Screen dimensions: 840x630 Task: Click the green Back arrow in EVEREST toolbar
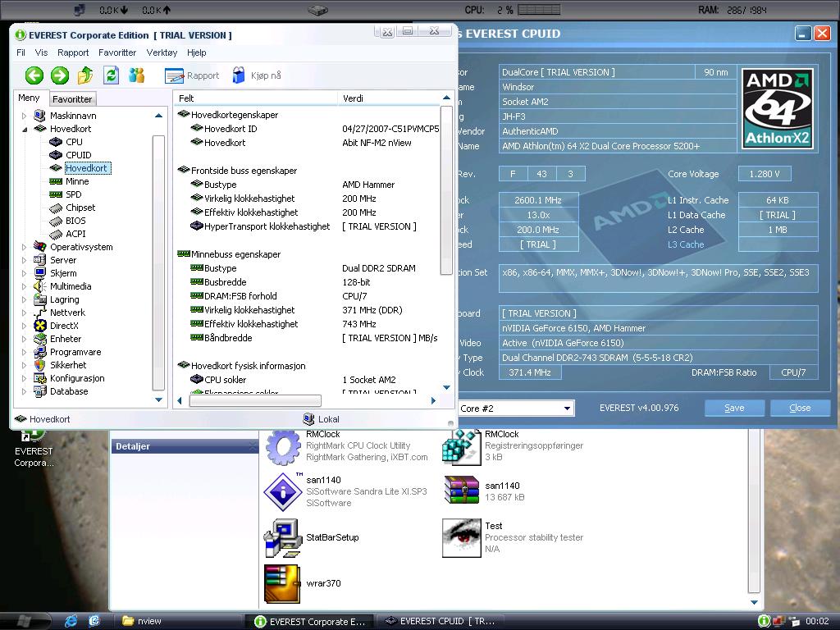coord(34,75)
